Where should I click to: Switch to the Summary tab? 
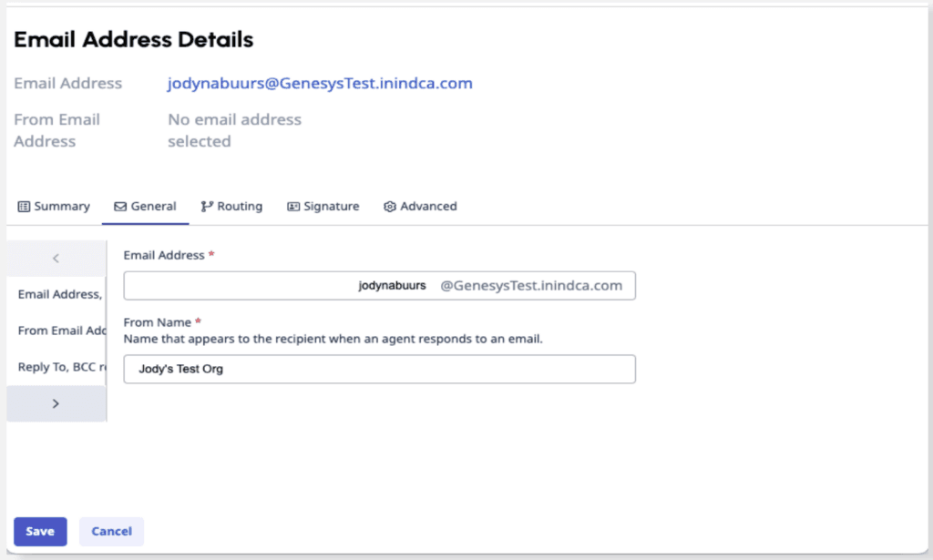tap(53, 206)
